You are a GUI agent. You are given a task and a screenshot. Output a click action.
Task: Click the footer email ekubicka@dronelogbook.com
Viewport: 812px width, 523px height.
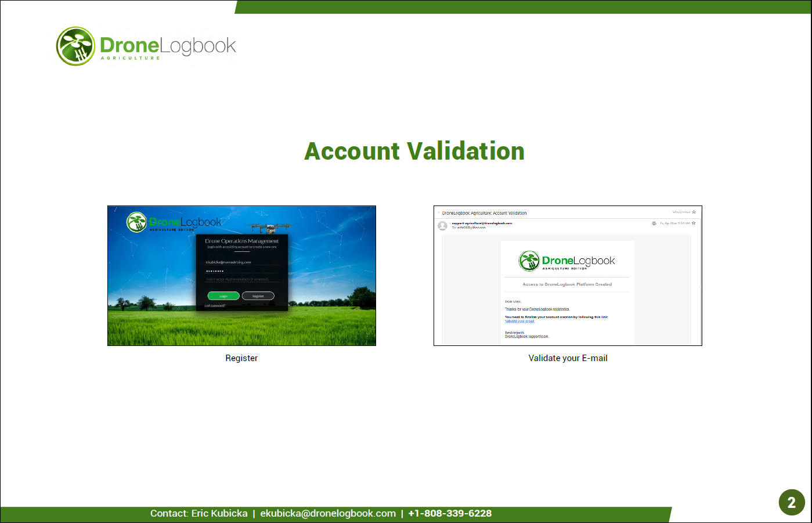point(328,513)
